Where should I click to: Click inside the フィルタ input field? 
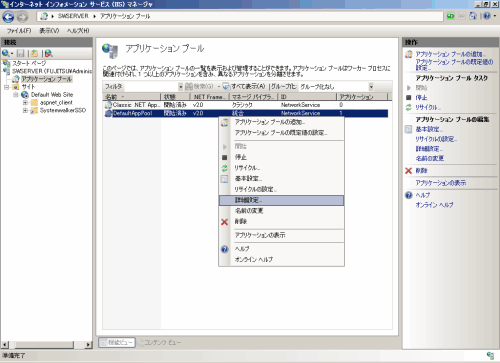coord(151,87)
